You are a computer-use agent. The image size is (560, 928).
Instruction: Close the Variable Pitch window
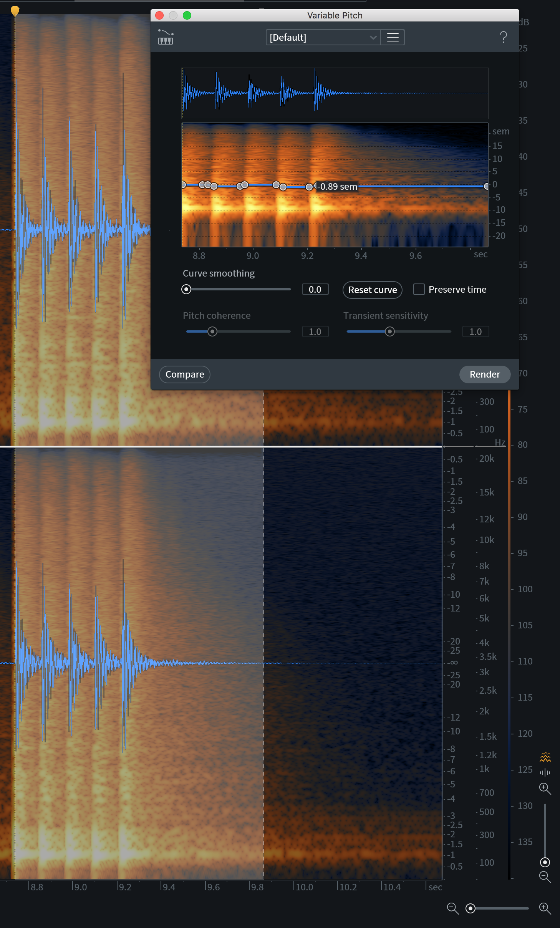(159, 15)
